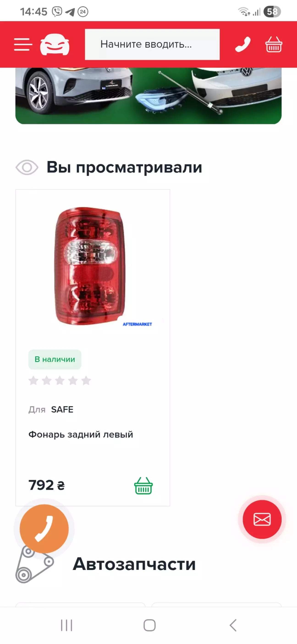The width and height of the screenshot is (297, 644).
Task: Tap the Android back navigation arrow
Action: coord(233,625)
